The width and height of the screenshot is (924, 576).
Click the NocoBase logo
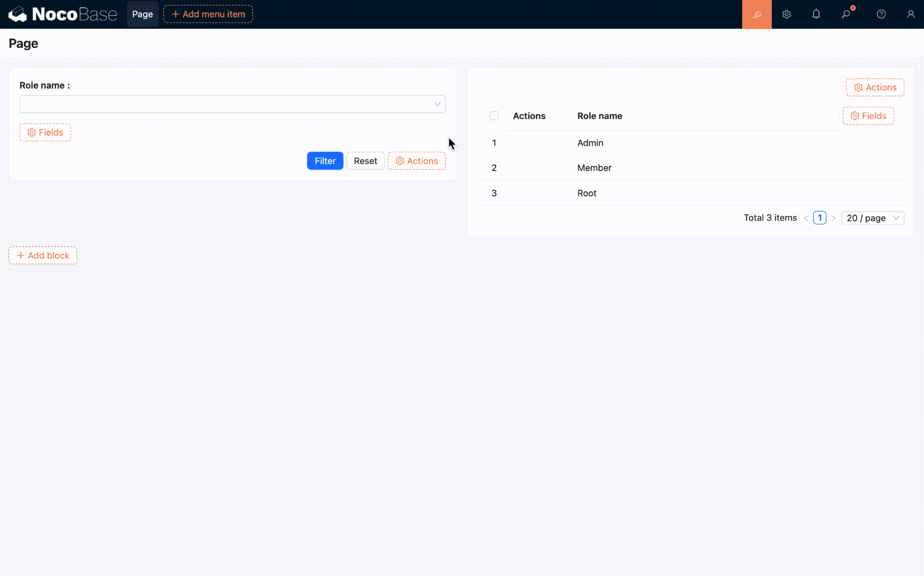pyautogui.click(x=63, y=14)
